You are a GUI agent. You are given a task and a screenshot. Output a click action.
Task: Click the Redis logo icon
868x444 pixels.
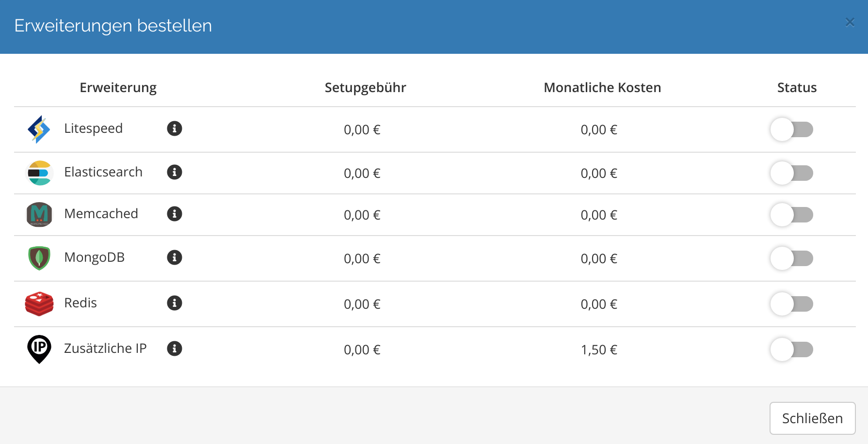[39, 304]
